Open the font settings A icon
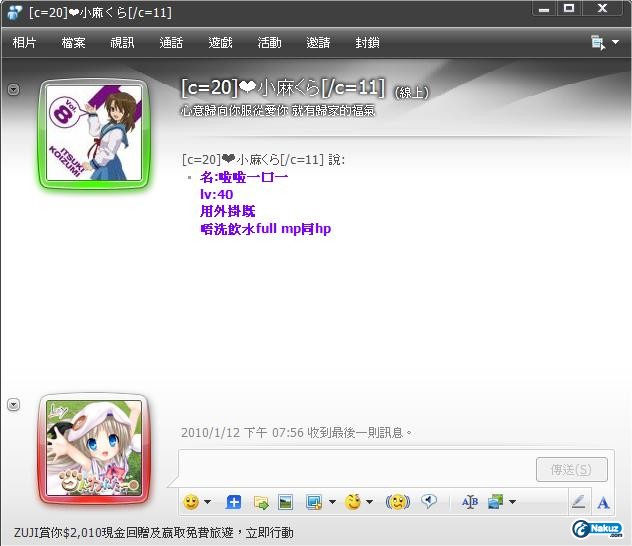This screenshot has width=632, height=546. 603,502
